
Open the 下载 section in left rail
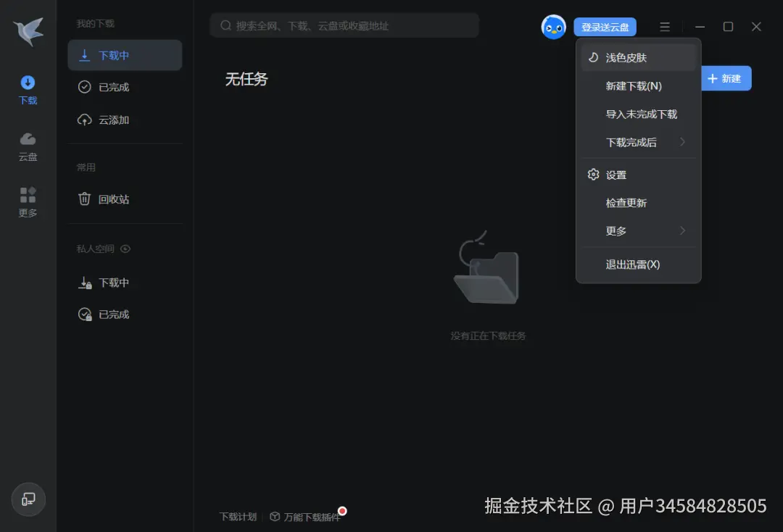click(x=28, y=90)
